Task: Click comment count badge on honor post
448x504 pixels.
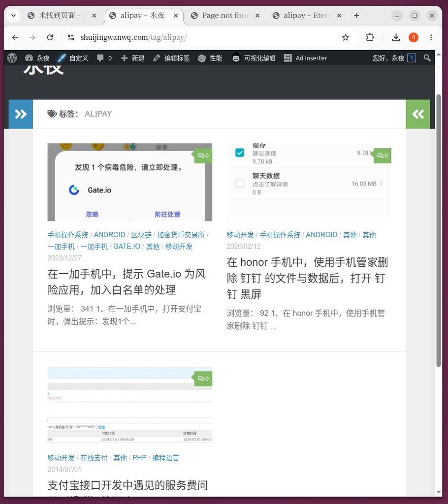Action: (382, 156)
